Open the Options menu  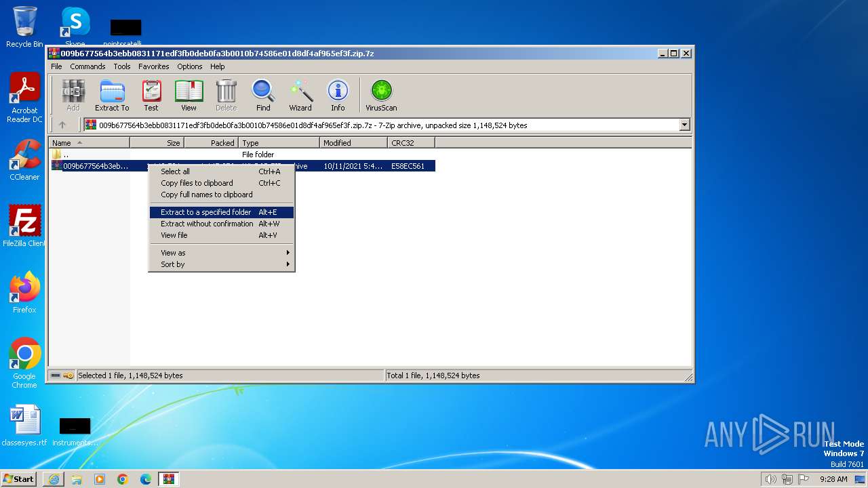[x=190, y=66]
